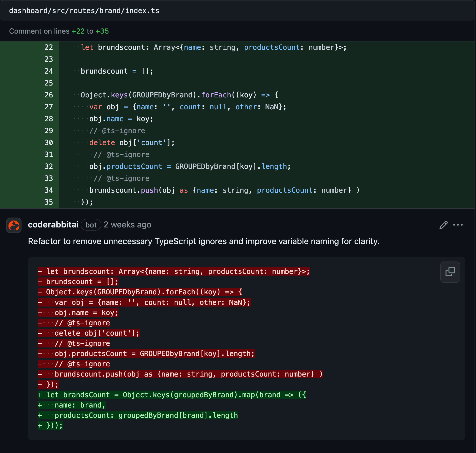Click the '// @ts-ignore' comment on line 29

117,131
